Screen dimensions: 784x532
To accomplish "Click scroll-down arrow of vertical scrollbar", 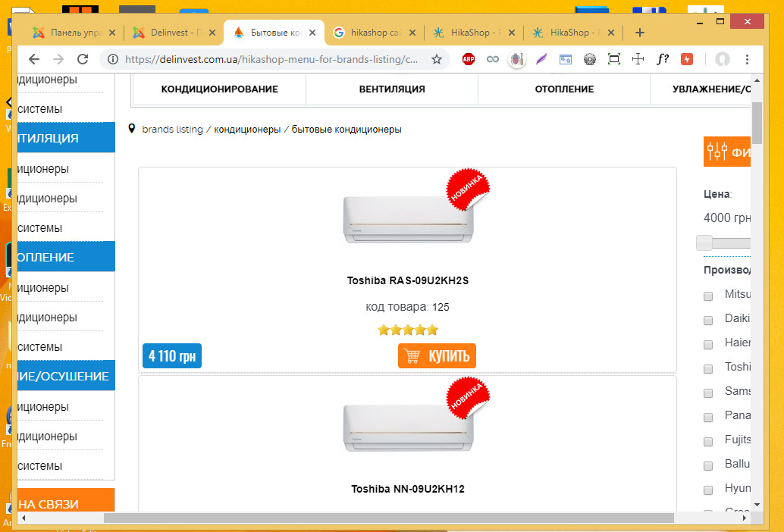I will pos(757,505).
